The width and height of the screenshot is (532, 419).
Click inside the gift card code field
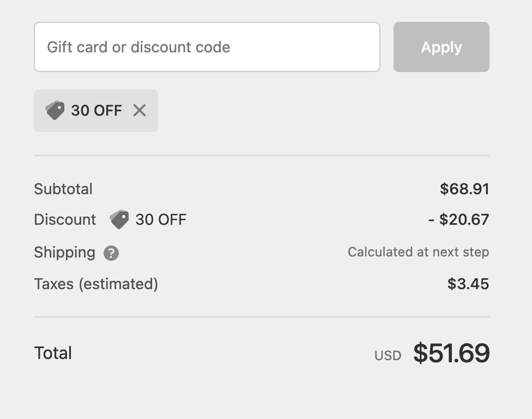pos(207,46)
